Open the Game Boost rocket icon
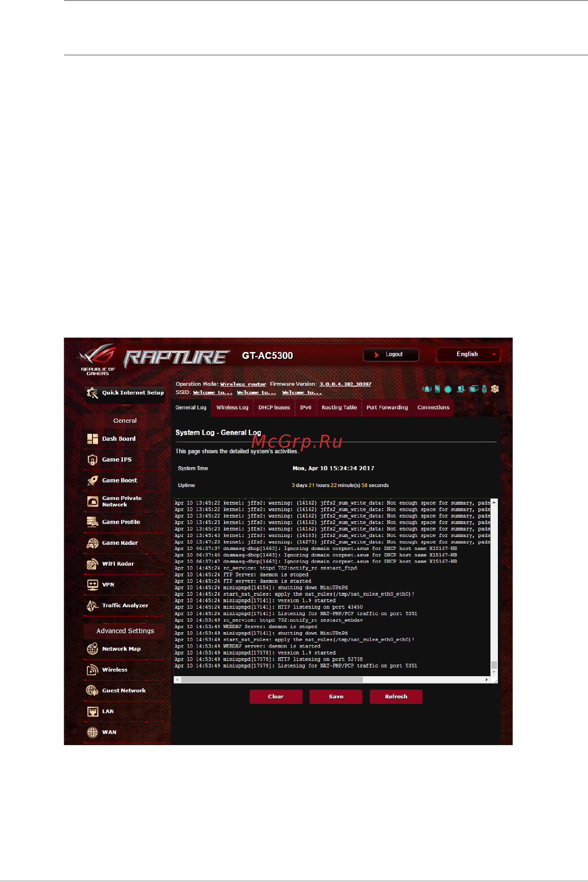Image resolution: width=588 pixels, height=882 pixels. tap(92, 481)
